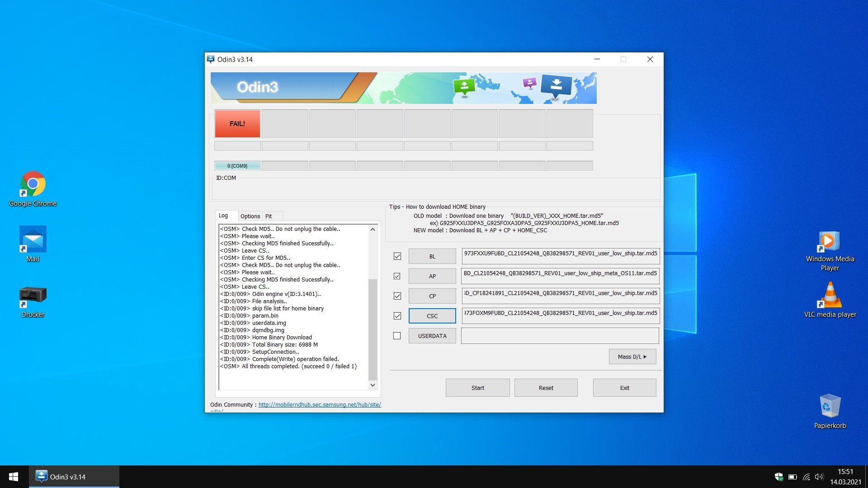Click the log scrollbar thumb

click(x=373, y=329)
